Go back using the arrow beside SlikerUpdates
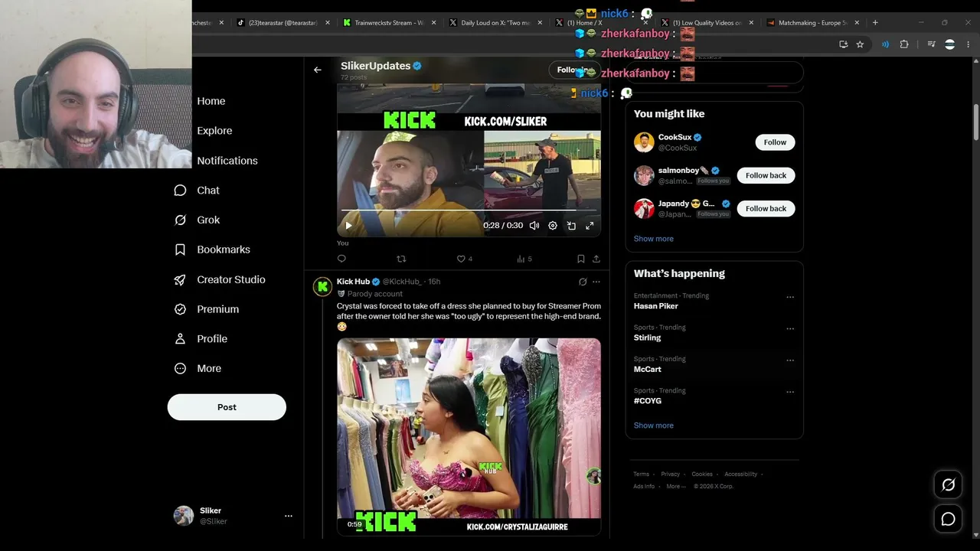 318,70
